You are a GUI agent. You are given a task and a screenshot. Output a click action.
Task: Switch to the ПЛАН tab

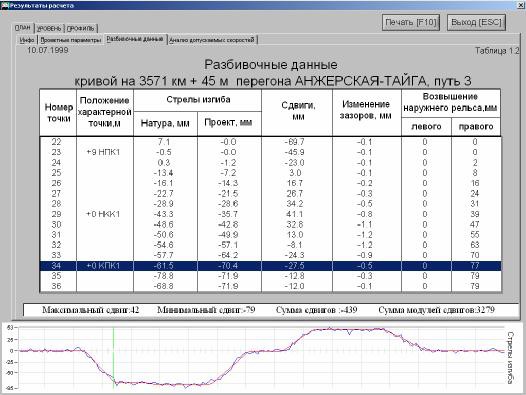23,28
